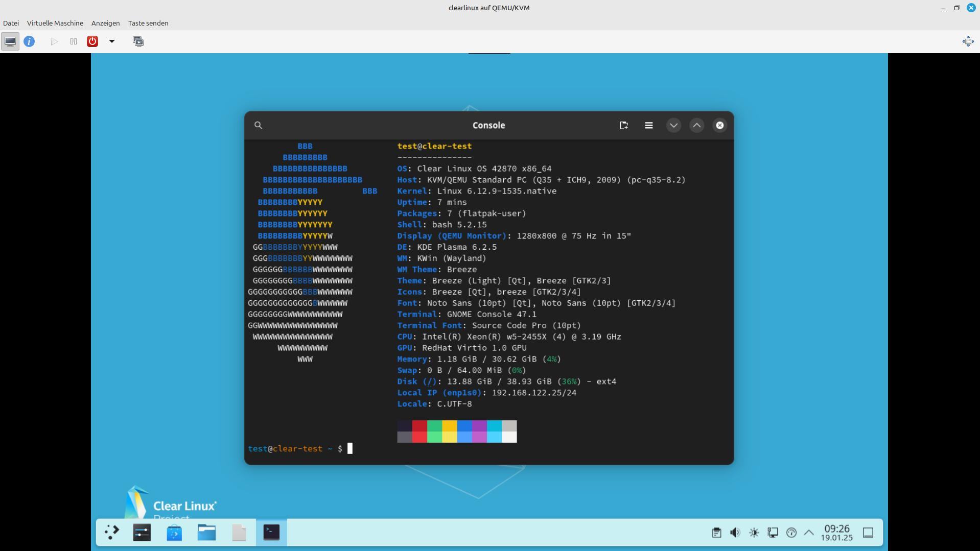Open the audio volume tray icon
The width and height of the screenshot is (980, 551).
click(x=735, y=533)
